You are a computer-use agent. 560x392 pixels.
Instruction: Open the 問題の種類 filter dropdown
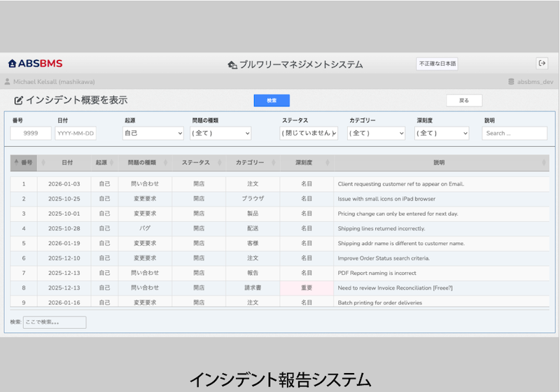[x=220, y=133]
